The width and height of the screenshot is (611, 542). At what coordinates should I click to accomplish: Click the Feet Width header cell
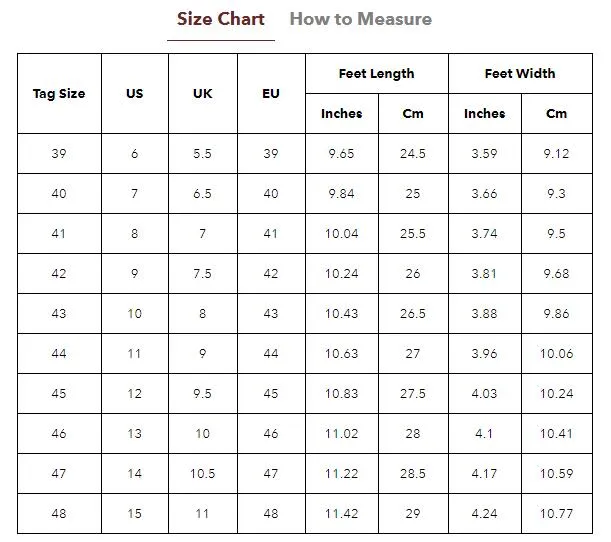(520, 74)
